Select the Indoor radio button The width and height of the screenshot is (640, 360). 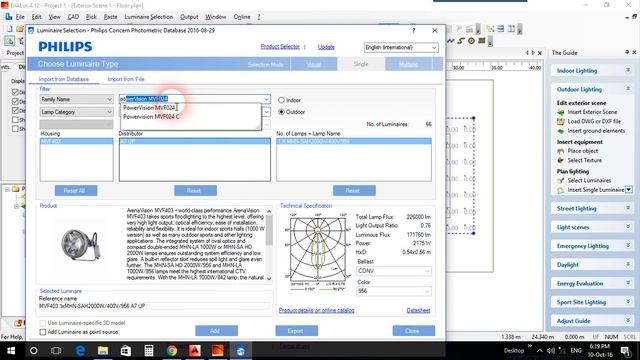(281, 100)
